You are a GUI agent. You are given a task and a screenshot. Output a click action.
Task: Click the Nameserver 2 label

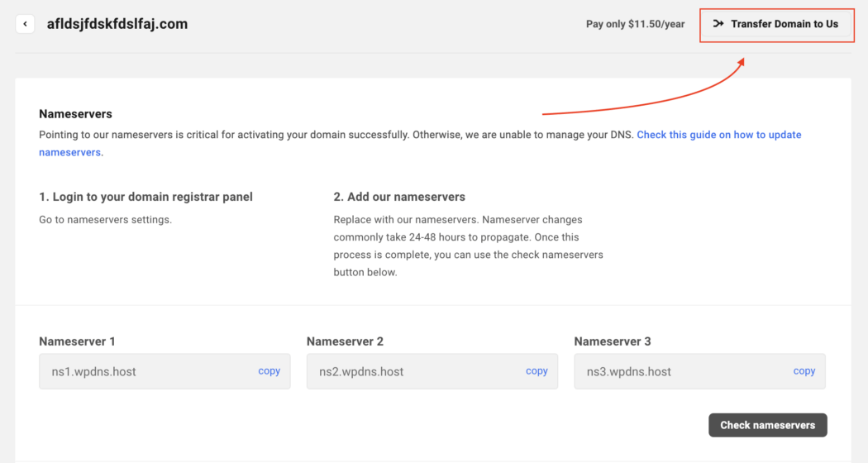pyautogui.click(x=345, y=341)
